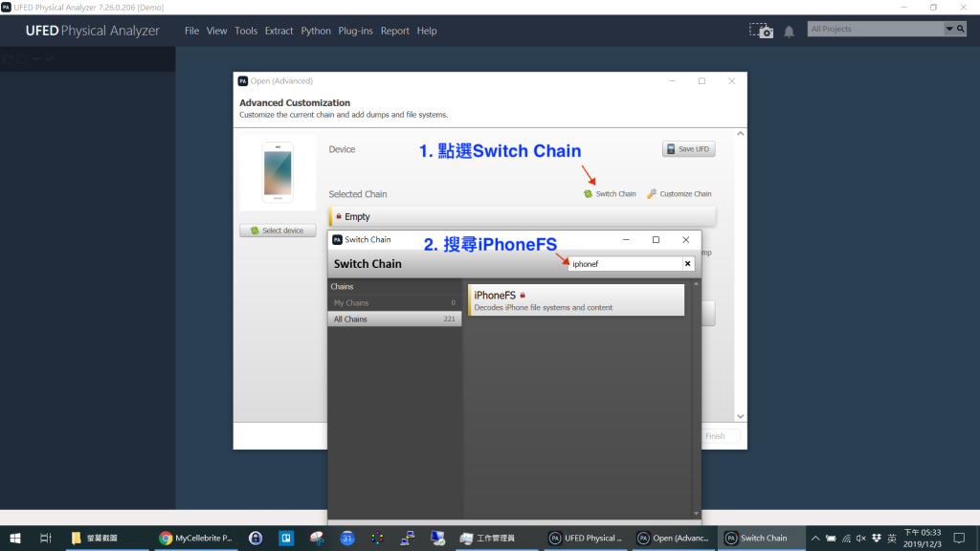Click the chain search field containing iphonef
Viewport: 980px width, 551px height.
coord(624,264)
